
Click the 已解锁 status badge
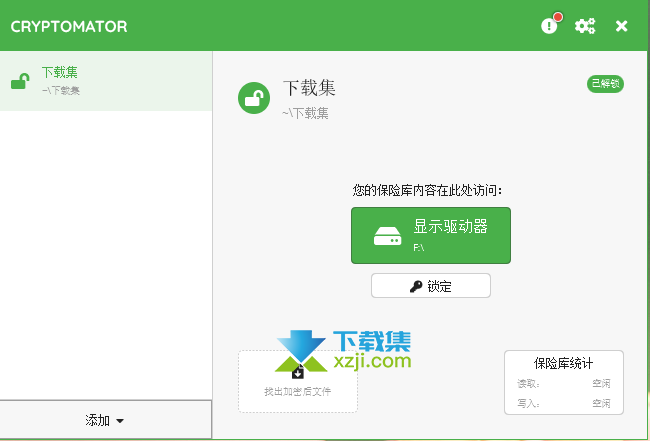pyautogui.click(x=605, y=84)
